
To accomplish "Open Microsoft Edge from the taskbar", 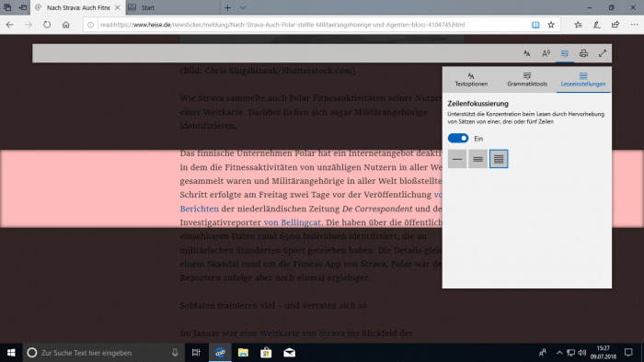I will [x=220, y=353].
